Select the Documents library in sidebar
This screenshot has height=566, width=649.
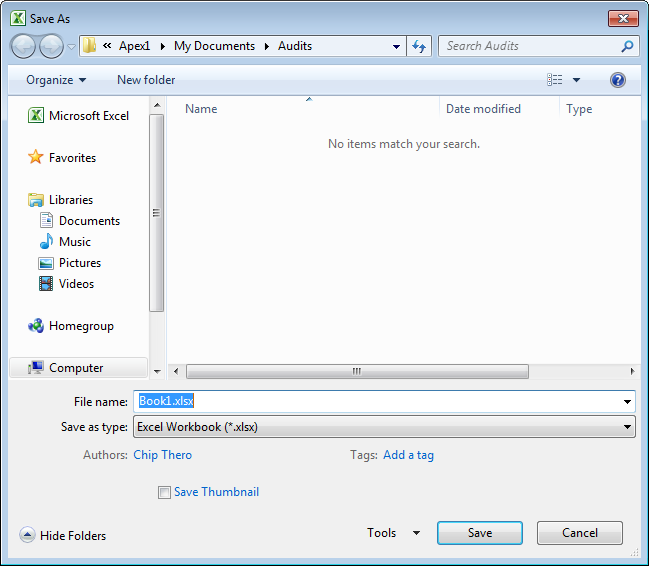pos(89,221)
